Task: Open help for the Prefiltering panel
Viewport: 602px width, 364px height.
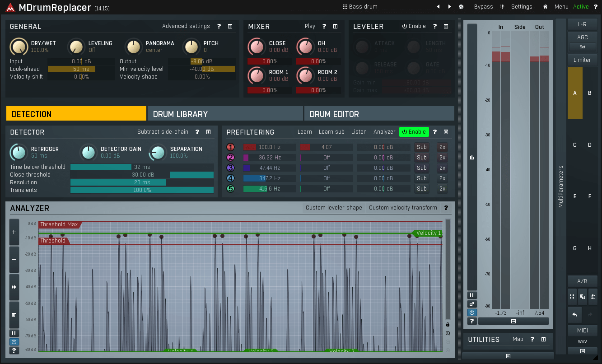Action: tap(435, 132)
